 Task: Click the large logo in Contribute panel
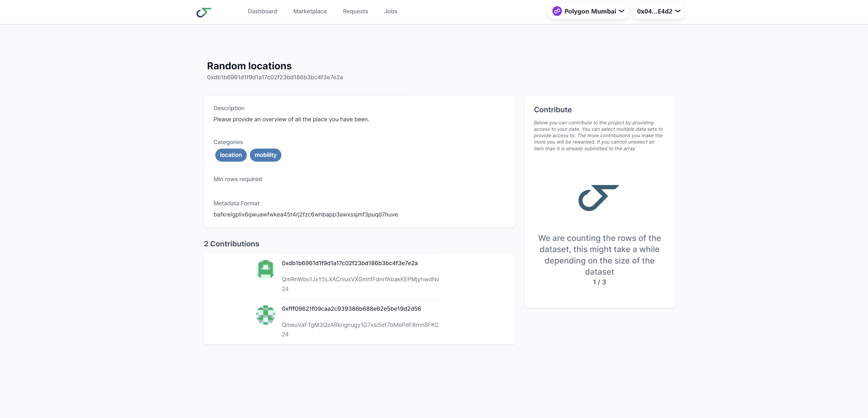599,197
